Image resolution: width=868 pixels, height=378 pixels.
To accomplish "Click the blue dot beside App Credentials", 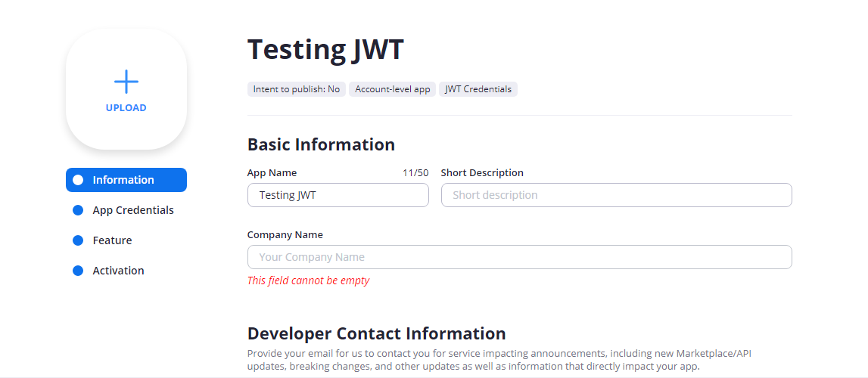I will click(78, 211).
